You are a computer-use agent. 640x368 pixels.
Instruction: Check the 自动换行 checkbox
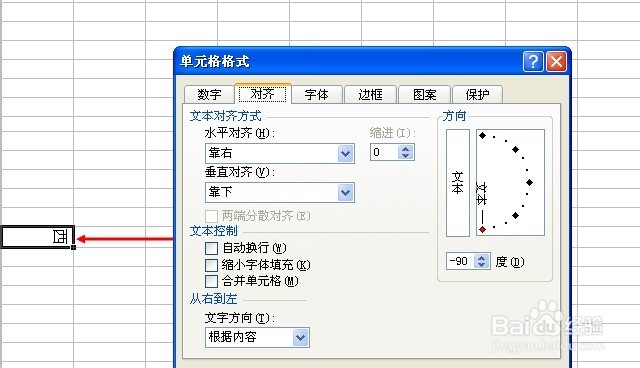(x=211, y=248)
